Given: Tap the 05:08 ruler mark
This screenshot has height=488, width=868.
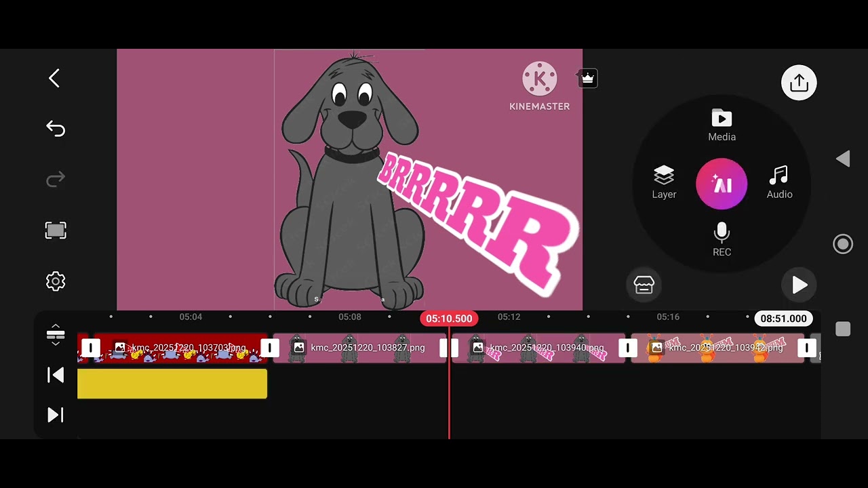Looking at the screenshot, I should pos(350,317).
